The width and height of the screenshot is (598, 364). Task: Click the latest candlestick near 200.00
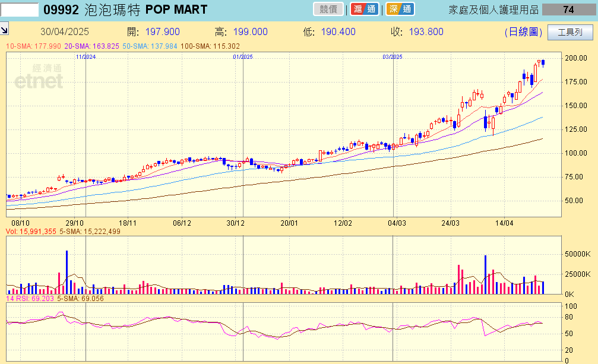click(x=543, y=63)
